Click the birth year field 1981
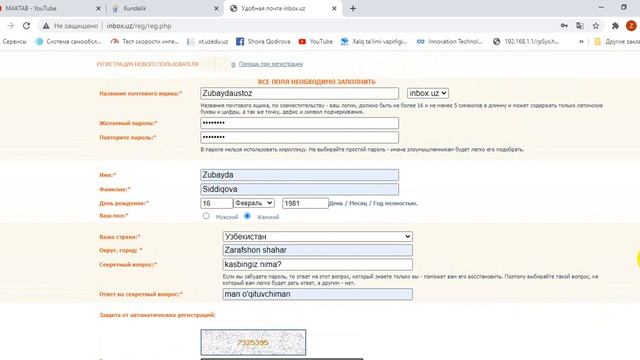This screenshot has height=360, width=640. point(305,203)
